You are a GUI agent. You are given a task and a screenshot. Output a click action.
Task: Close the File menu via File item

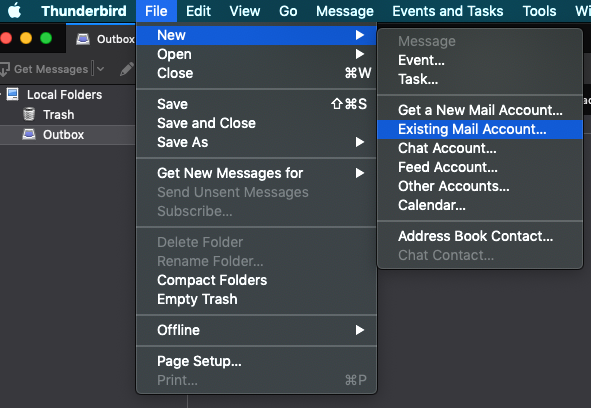tap(156, 11)
